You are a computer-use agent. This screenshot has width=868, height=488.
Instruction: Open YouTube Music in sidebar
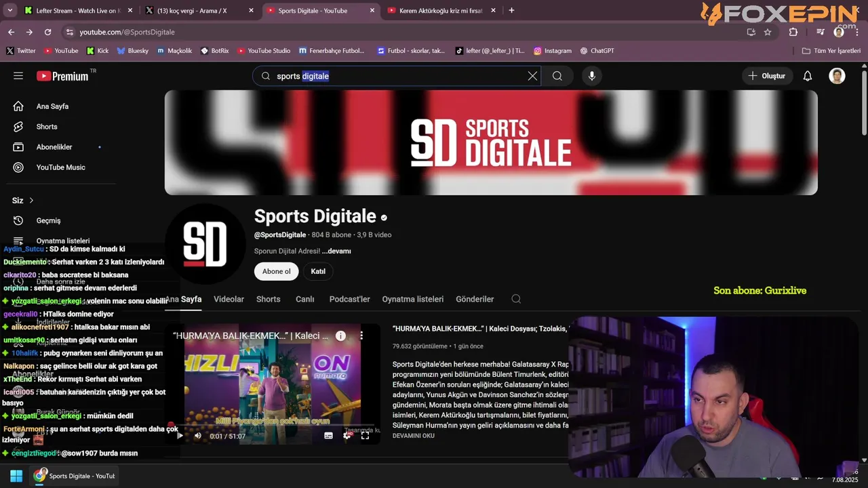tap(60, 167)
